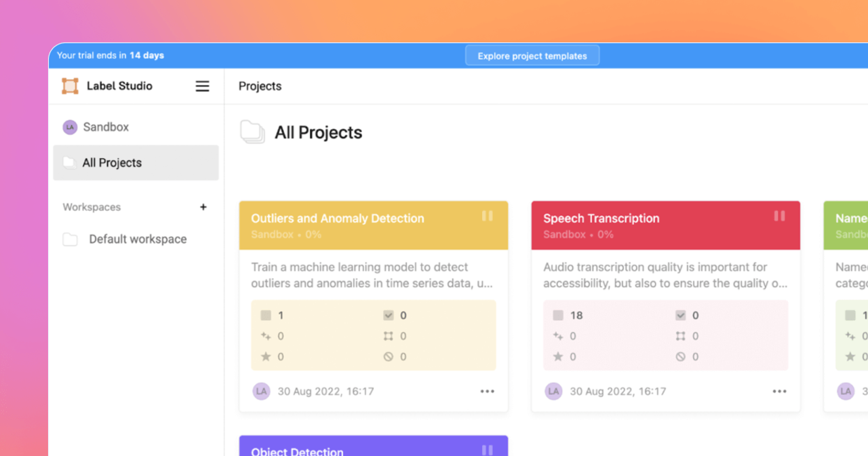The width and height of the screenshot is (868, 456).
Task: Click the completed annotations checkmark on Outliers card
Action: (389, 315)
